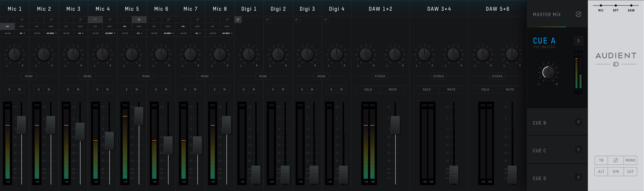Toggle the Mic 8 high-pass filter icon
Screen dimensions: 644x191
tap(213, 20)
